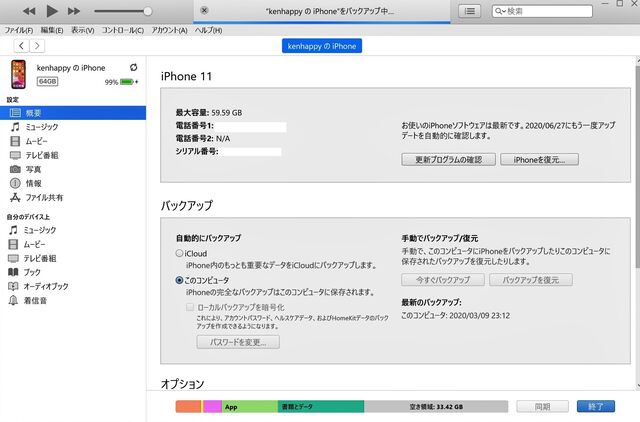Click 更新プログラムの確認 button
Image resolution: width=640 pixels, height=422 pixels.
tap(449, 160)
